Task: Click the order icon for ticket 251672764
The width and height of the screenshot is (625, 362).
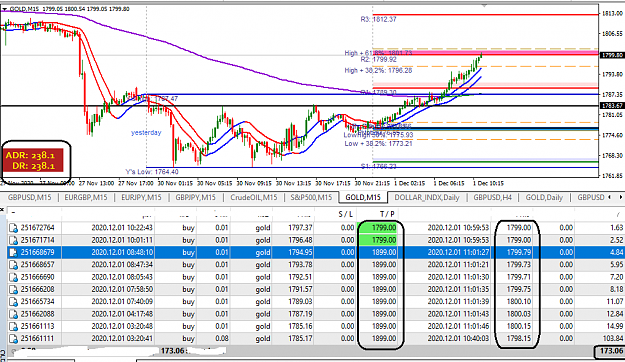Action: click(13, 228)
